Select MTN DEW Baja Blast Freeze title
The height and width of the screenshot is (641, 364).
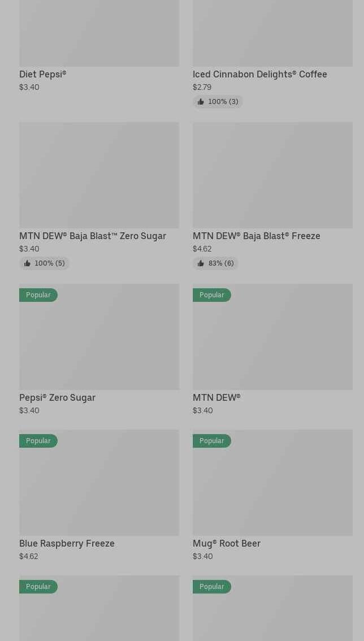pos(256,236)
